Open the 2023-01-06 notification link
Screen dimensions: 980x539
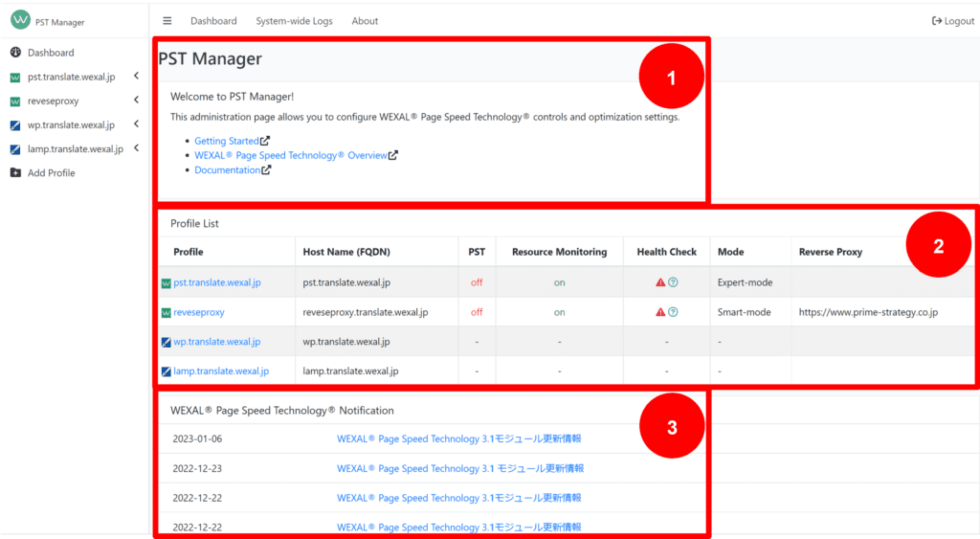click(x=458, y=438)
